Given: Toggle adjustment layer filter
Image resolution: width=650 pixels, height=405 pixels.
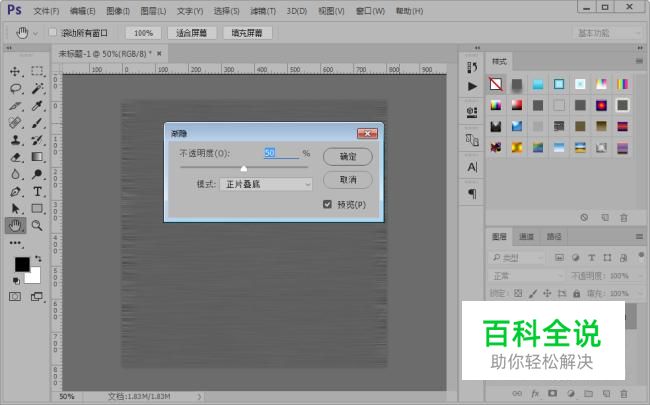Looking at the screenshot, I should [575, 258].
